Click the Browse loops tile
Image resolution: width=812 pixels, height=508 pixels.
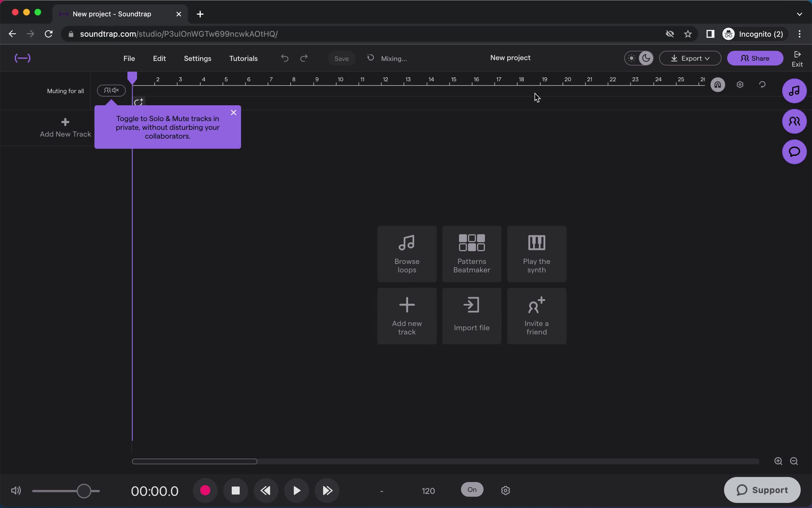click(x=407, y=254)
